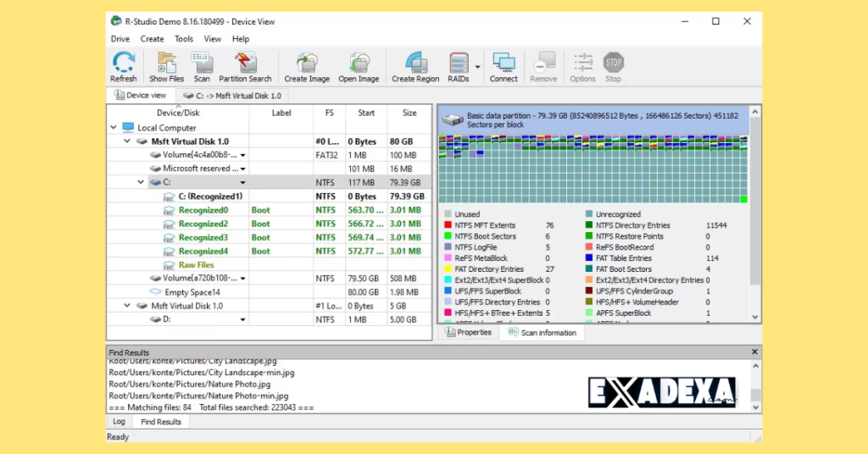Click the FAT Table Entries blue swatch
This screenshot has width=868, height=454.
[x=589, y=258]
